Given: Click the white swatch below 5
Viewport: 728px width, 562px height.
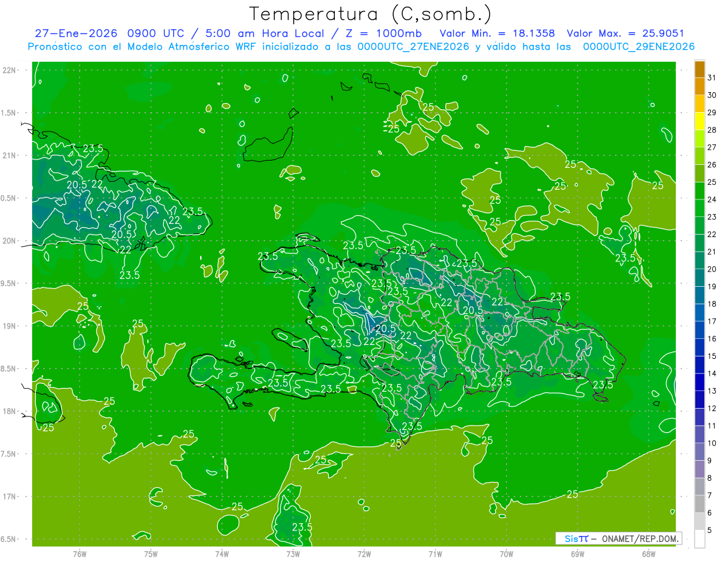Looking at the screenshot, I should pyautogui.click(x=699, y=538).
